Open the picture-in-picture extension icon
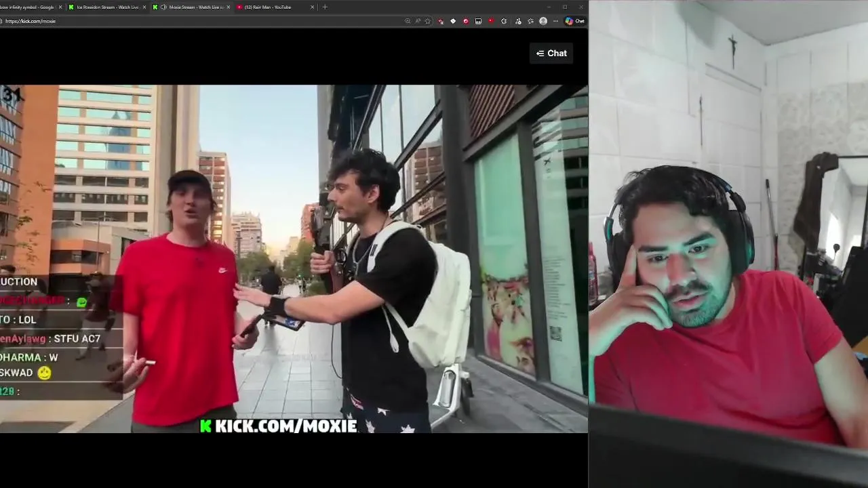Image resolution: width=868 pixels, height=488 pixels. pyautogui.click(x=478, y=21)
